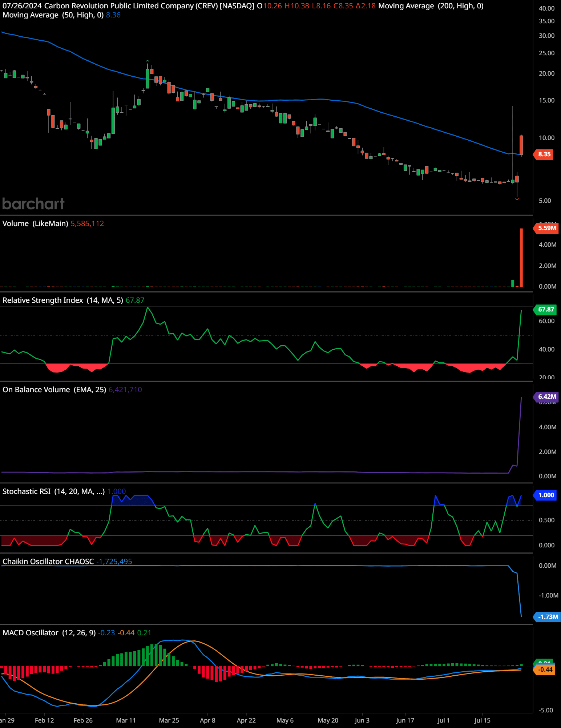The image size is (561, 728).
Task: Click the Jul 15 date label
Action: pos(482,720)
